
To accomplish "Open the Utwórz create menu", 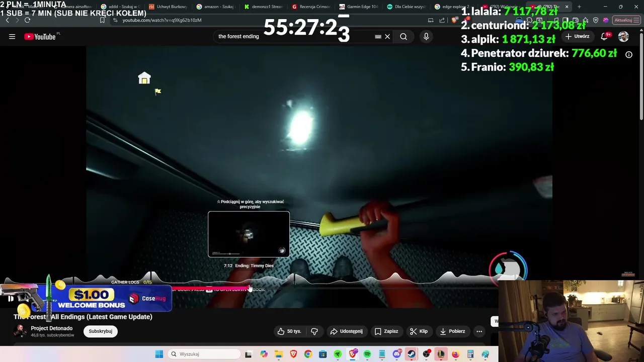I will pos(577,37).
